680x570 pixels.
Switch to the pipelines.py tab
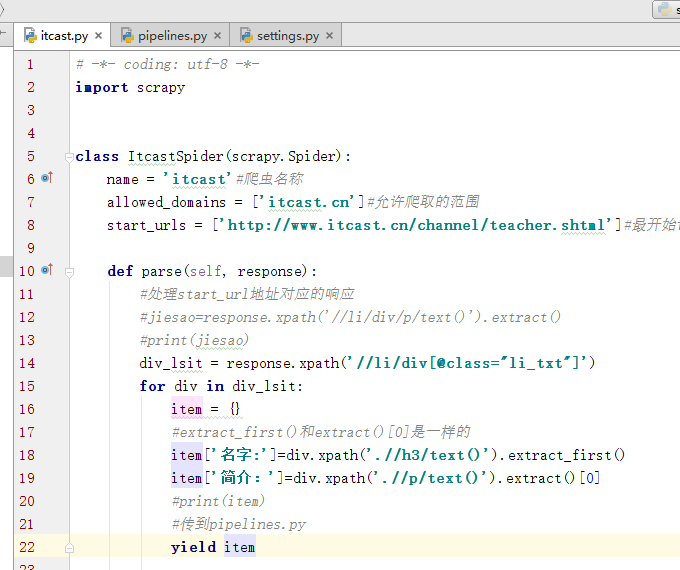pos(172,36)
